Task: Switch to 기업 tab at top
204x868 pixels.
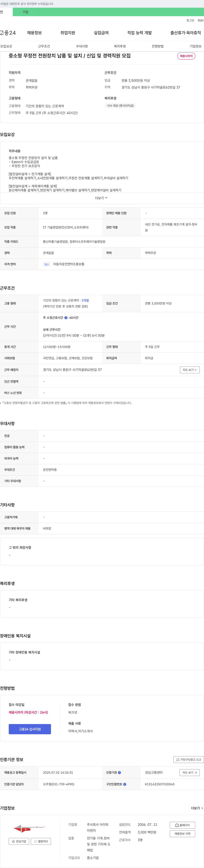Action: 25,12
